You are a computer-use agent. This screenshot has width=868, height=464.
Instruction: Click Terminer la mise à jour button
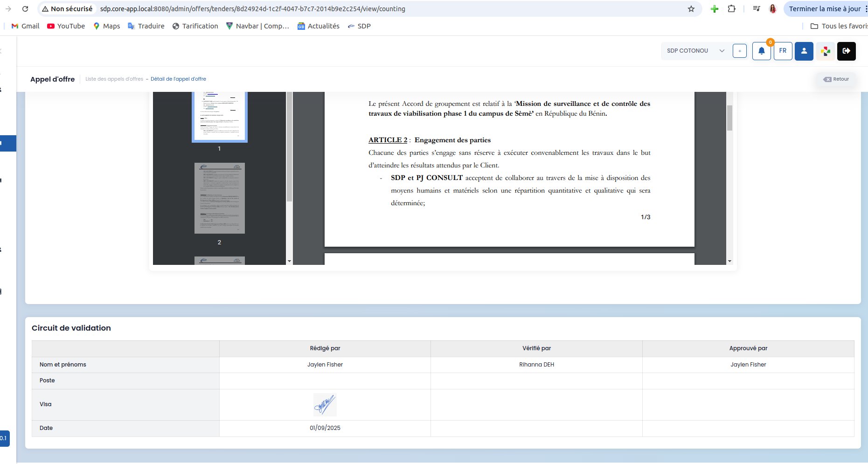pos(825,9)
